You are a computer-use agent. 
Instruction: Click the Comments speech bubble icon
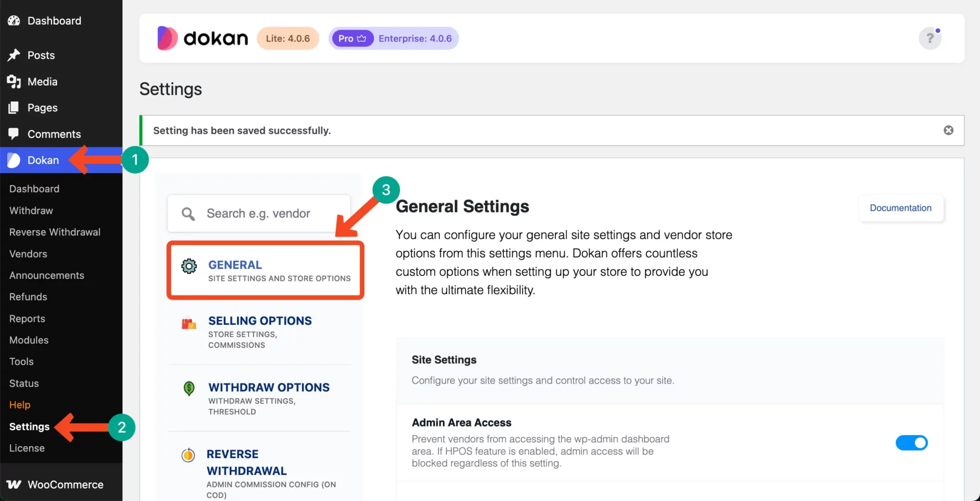(x=14, y=134)
